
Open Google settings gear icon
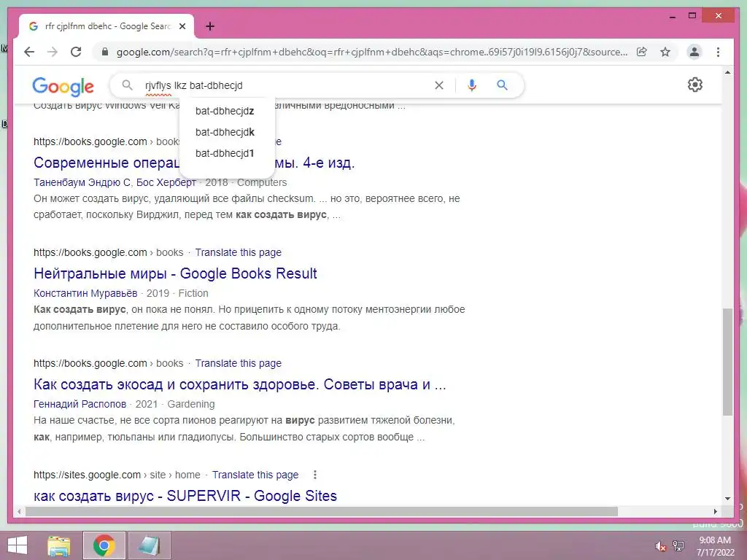pos(695,85)
